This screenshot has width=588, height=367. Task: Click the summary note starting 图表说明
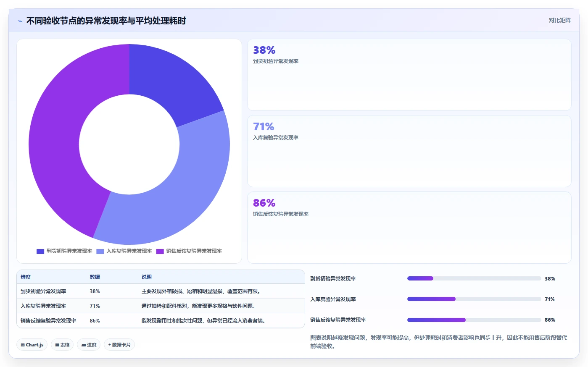(438, 342)
